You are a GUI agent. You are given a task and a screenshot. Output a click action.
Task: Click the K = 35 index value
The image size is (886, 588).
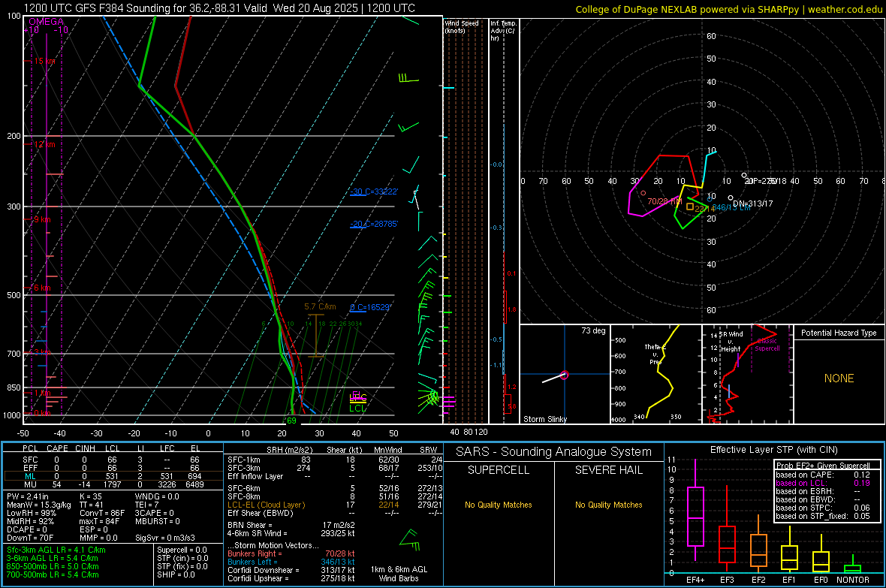coord(91,496)
